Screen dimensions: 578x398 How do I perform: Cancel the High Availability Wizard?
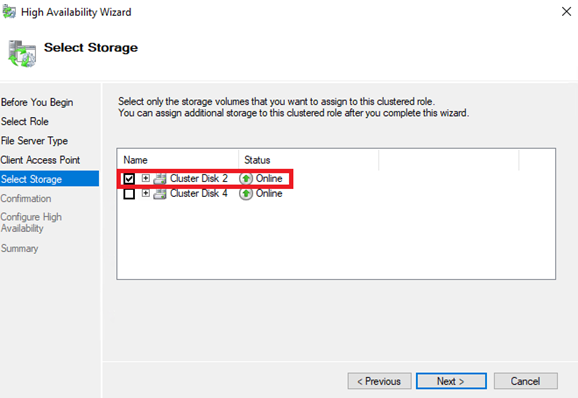click(526, 381)
